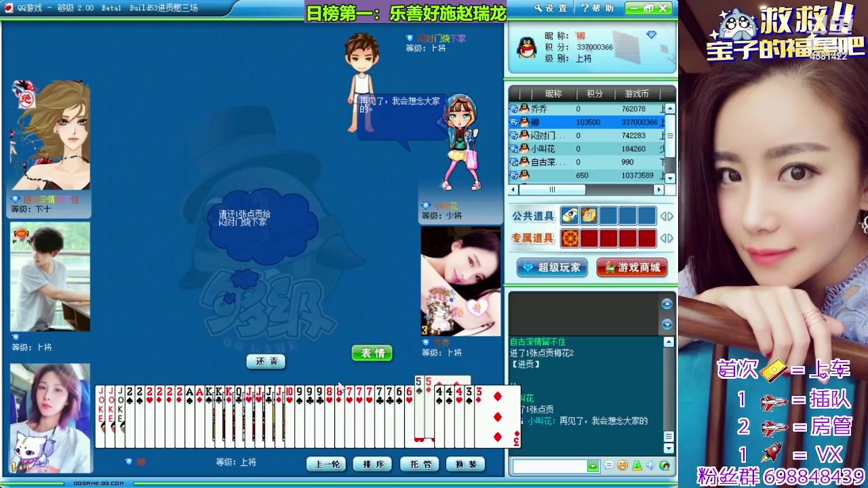Screen dimensions: 868x488
Task: Open the 帮助 help menu
Action: 597,8
